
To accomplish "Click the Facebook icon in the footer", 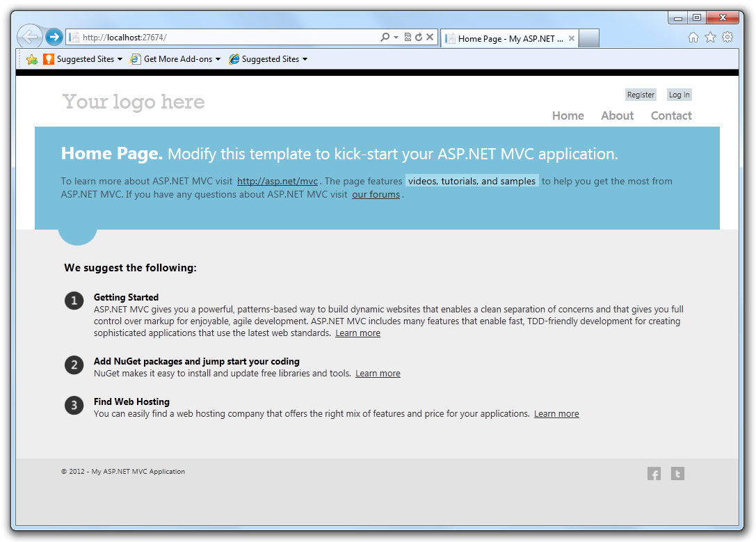I will click(x=654, y=473).
